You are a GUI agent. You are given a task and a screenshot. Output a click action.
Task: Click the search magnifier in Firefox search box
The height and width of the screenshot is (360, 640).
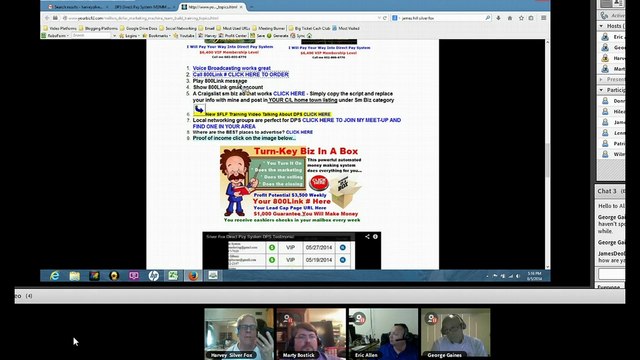(x=487, y=18)
